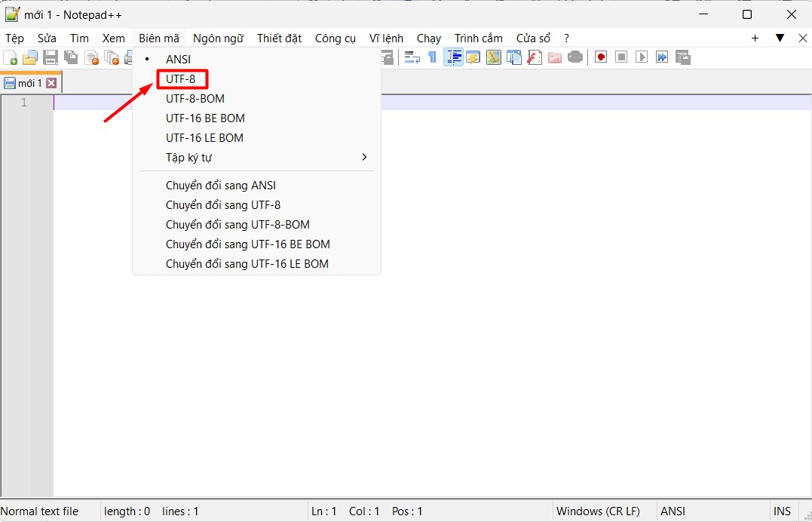This screenshot has height=522, width=812.
Task: Click the Open file folder icon
Action: click(x=30, y=57)
